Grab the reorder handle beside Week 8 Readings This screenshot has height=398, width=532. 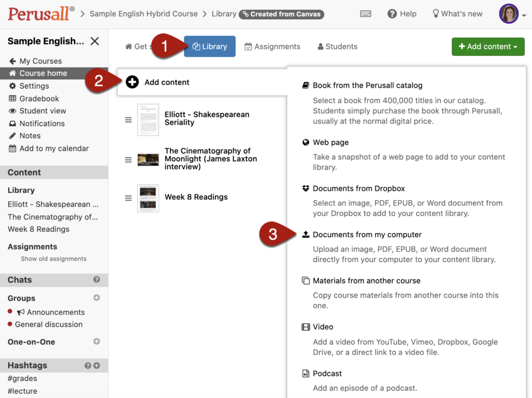pos(128,198)
